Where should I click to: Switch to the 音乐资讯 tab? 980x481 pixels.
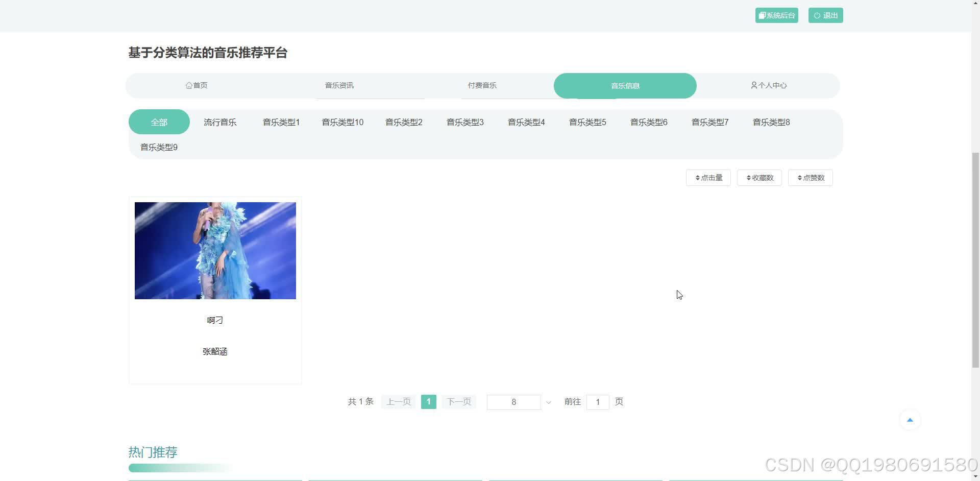[339, 85]
